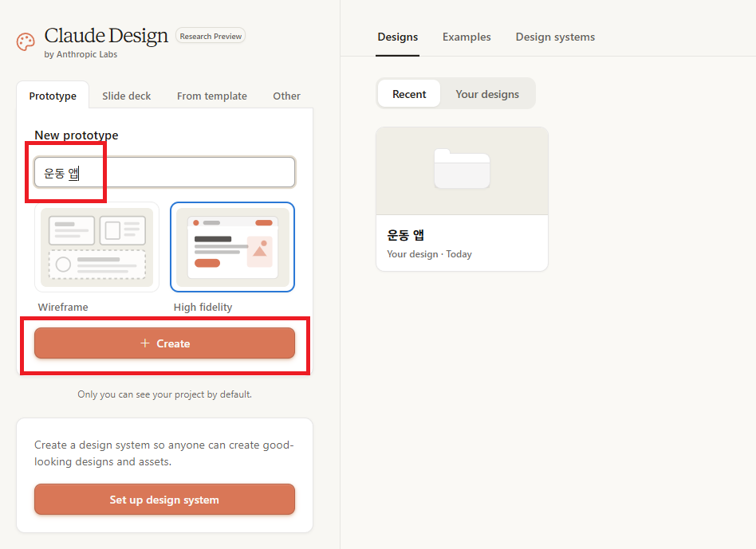Click 'by Anthropic Labs' text
The width and height of the screenshot is (756, 549).
[x=81, y=54]
